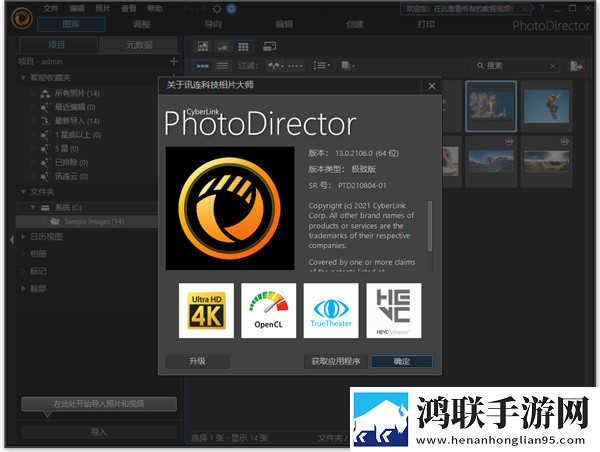Select the 项目 (Project) panel tab
Screen dimensions: 600x452
57,45
